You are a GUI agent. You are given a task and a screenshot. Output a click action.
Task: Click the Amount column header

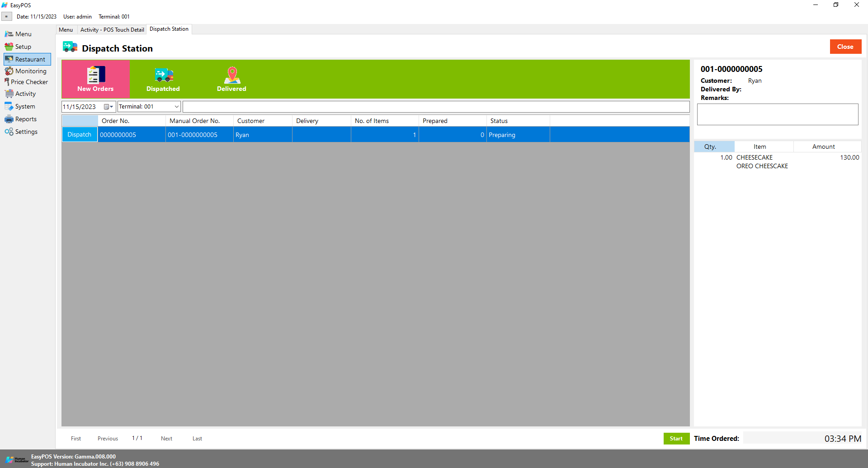(x=827, y=147)
